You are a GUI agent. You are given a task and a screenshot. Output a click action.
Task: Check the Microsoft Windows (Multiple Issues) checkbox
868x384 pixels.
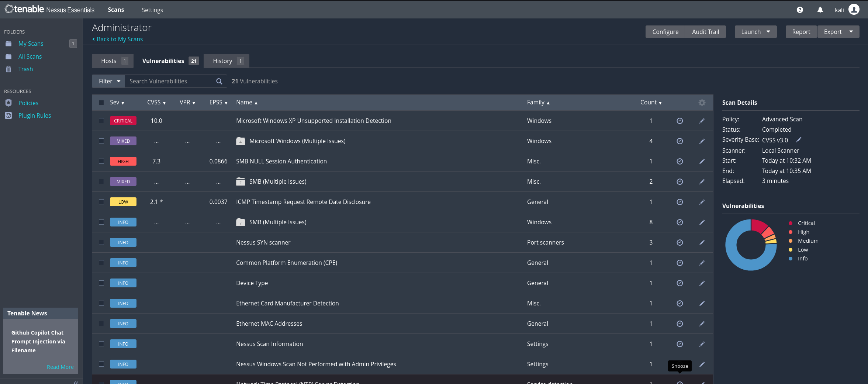tap(101, 141)
